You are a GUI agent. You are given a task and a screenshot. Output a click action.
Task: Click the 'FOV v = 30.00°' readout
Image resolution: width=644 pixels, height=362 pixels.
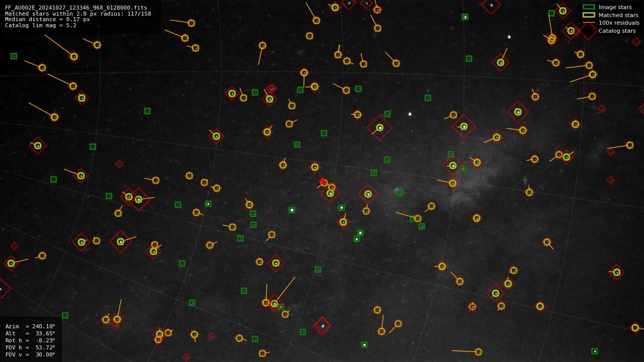point(30,354)
